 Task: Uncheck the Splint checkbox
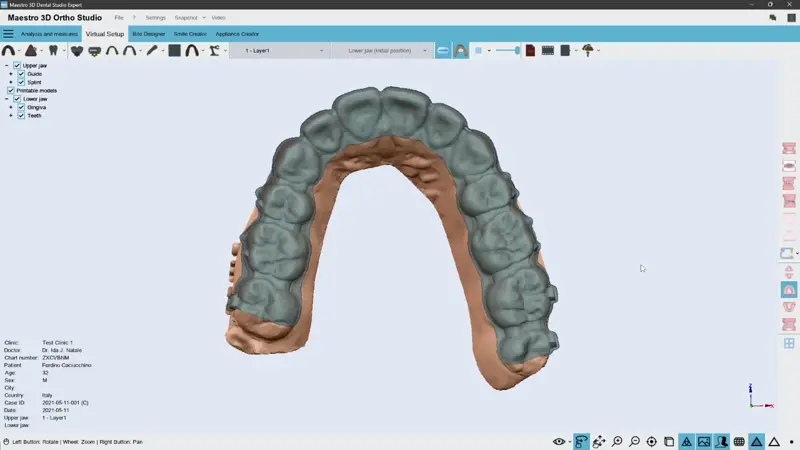(x=21, y=82)
